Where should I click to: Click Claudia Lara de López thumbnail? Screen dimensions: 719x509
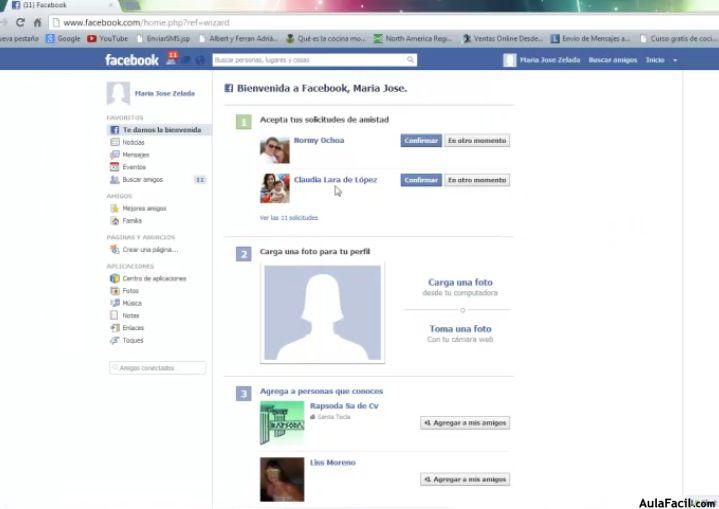[x=275, y=188]
